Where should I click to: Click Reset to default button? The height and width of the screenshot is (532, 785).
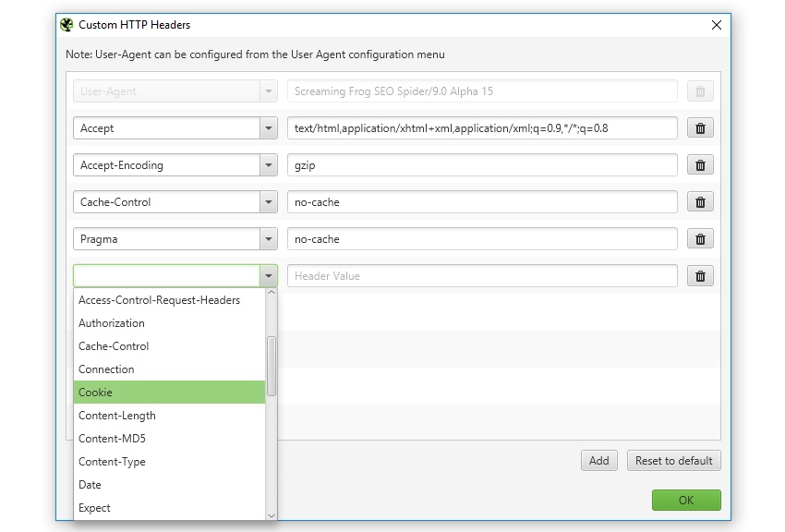(673, 461)
